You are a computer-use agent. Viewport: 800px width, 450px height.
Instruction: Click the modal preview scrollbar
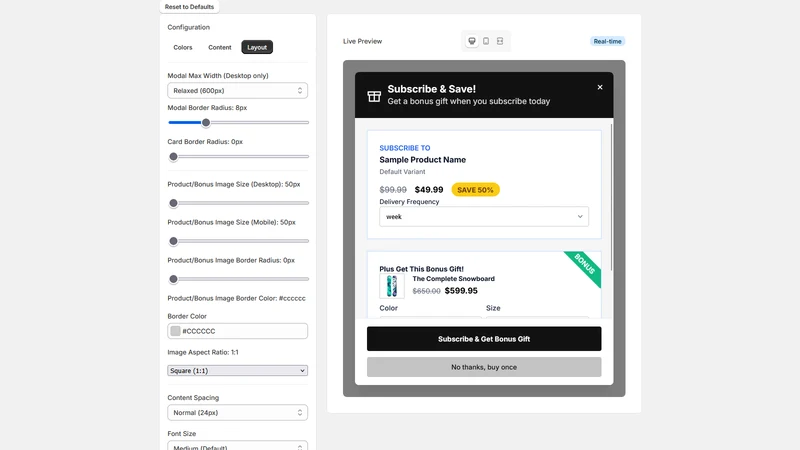tap(611, 197)
